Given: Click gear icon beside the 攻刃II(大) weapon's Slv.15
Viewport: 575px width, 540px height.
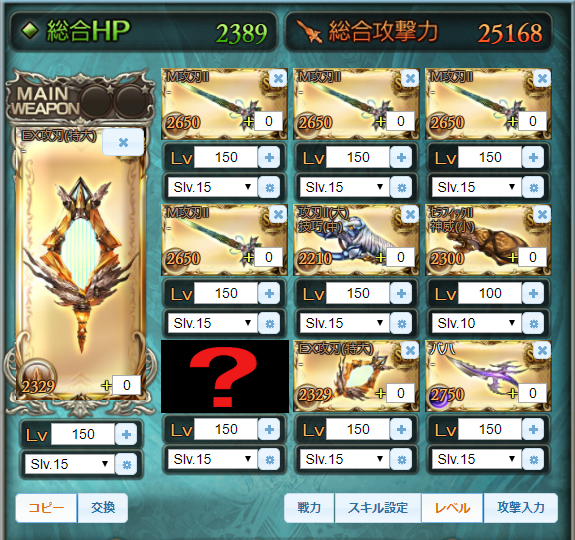Looking at the screenshot, I should coord(401,323).
